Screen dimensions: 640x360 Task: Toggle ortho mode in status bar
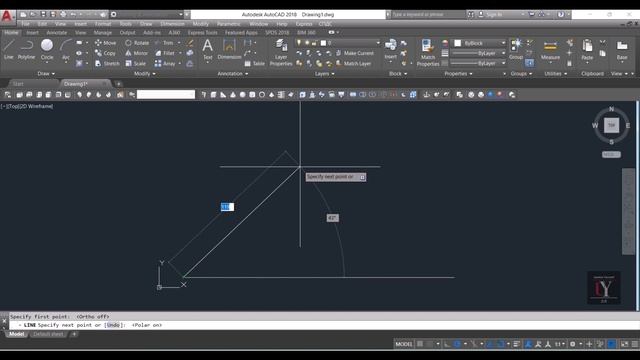pos(447,344)
